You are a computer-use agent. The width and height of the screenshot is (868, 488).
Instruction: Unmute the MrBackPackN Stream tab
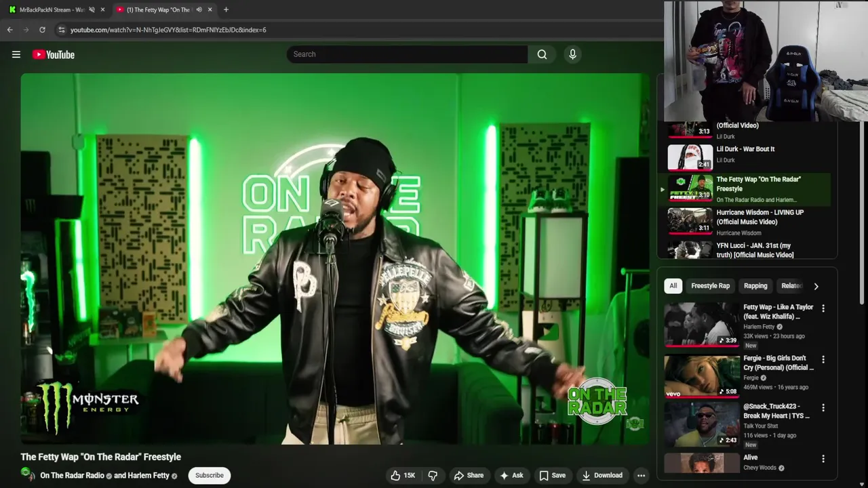(92, 9)
